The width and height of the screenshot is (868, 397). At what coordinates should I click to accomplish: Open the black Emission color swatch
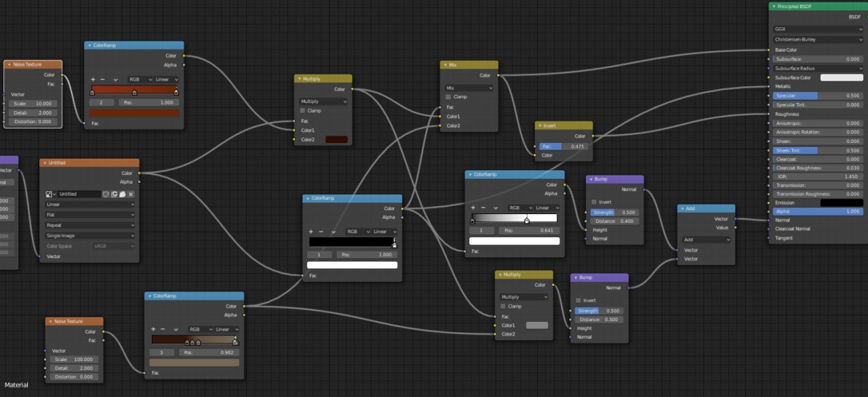(842, 203)
